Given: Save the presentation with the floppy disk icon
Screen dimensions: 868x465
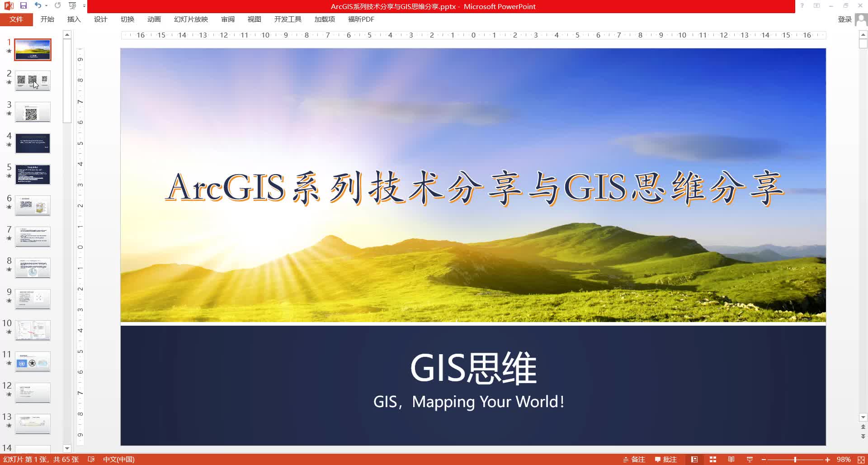Looking at the screenshot, I should point(24,6).
